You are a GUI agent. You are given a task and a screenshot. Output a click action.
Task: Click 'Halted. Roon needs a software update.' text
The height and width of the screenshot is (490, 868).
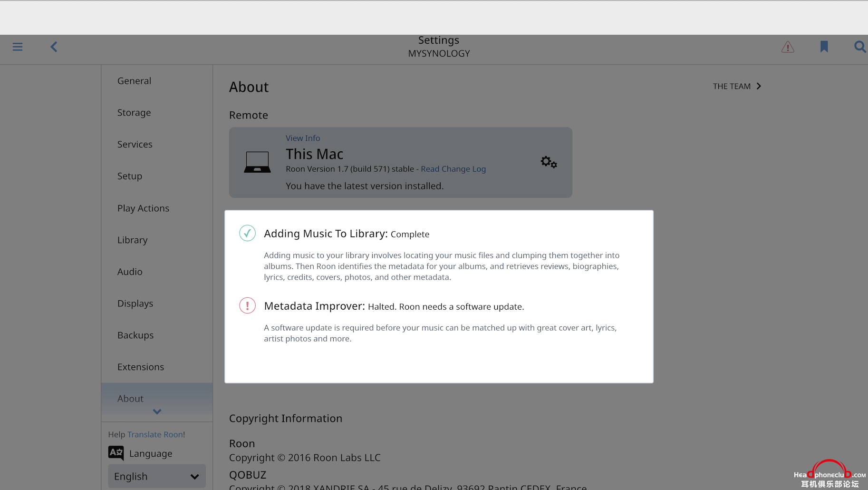tap(446, 307)
